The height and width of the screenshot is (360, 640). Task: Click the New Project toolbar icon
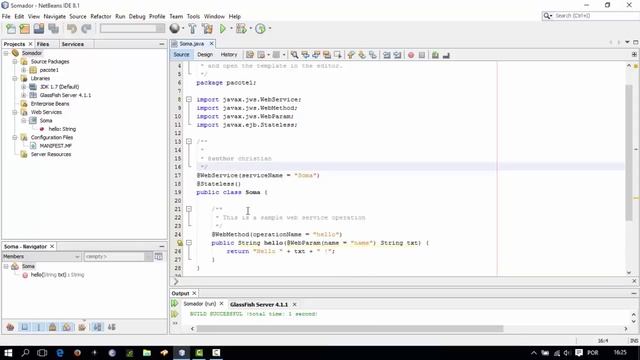point(24,29)
